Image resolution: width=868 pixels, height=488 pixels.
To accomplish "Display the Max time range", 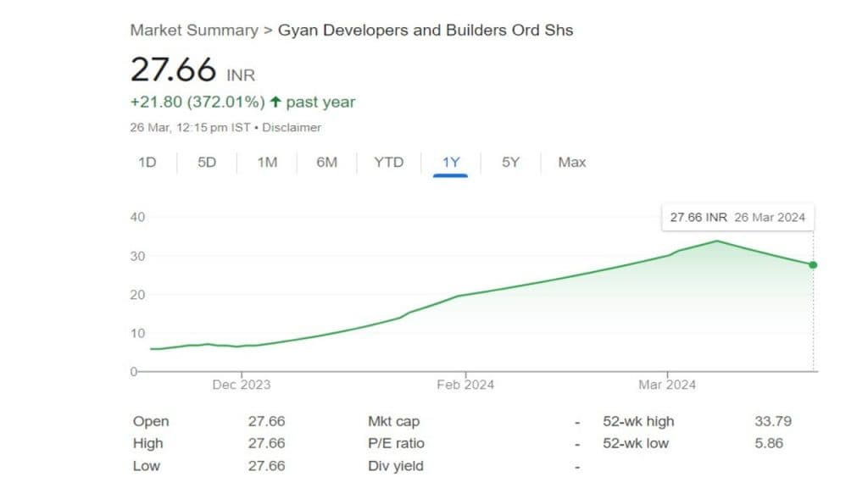I will coord(572,162).
